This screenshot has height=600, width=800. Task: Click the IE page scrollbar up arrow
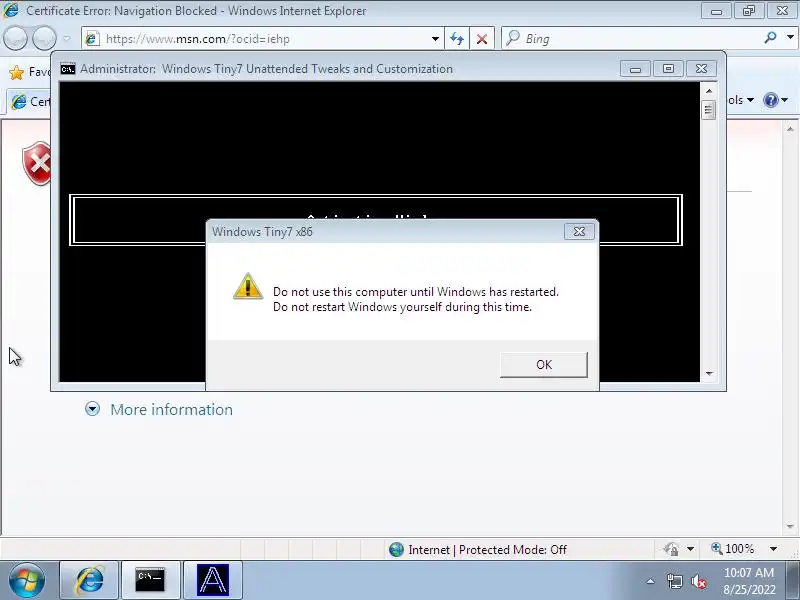tap(790, 129)
